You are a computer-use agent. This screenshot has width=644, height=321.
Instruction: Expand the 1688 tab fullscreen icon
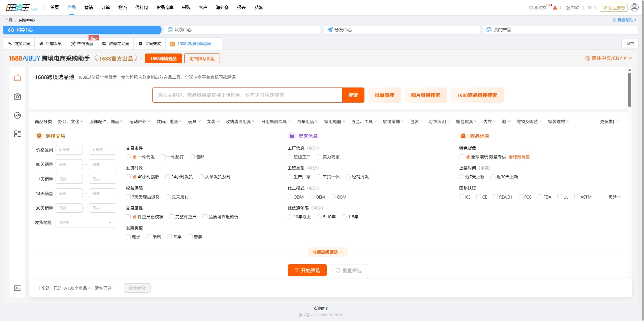pos(216,44)
